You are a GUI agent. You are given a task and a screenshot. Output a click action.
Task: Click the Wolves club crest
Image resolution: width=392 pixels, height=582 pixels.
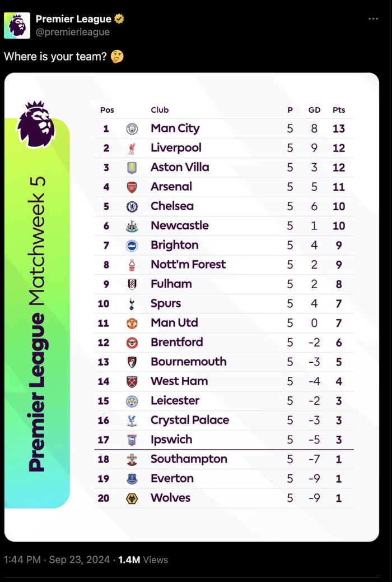(x=132, y=498)
